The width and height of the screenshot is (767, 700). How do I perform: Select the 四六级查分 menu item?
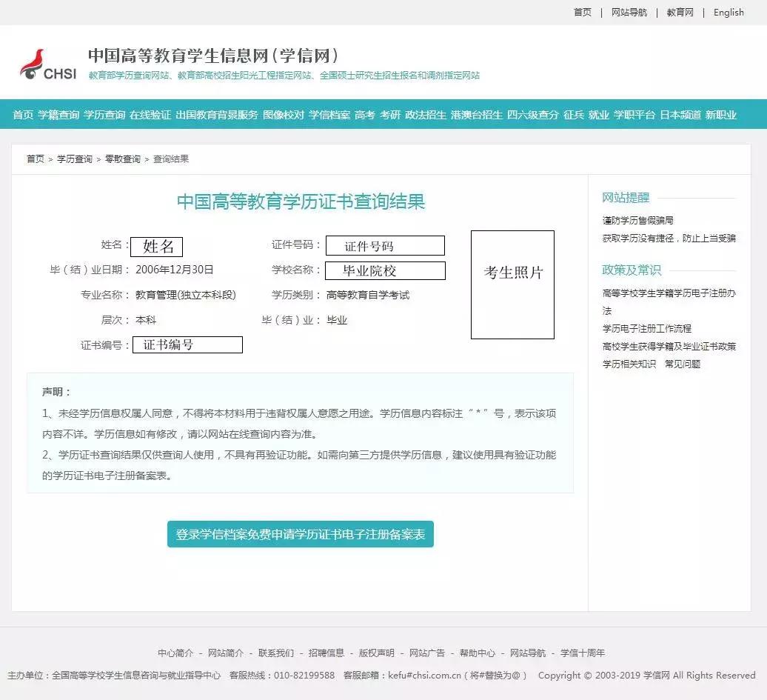pos(532,116)
